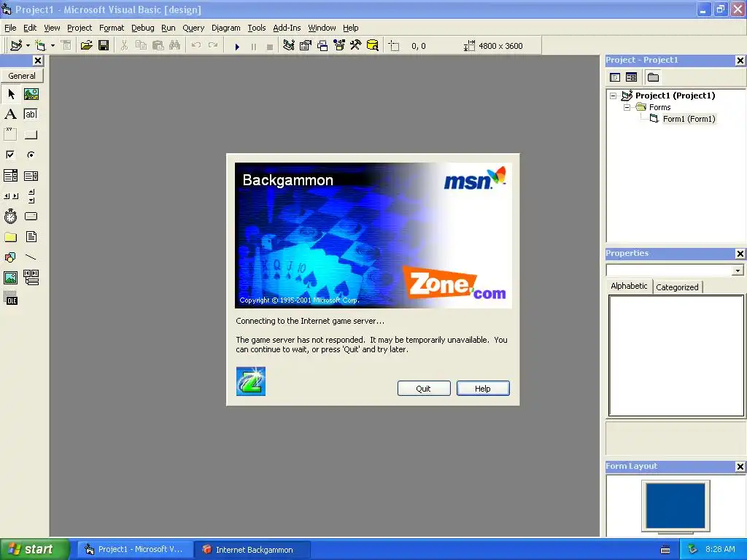747x560 pixels.
Task: Click the Break pause toolbar button
Action: tap(253, 47)
